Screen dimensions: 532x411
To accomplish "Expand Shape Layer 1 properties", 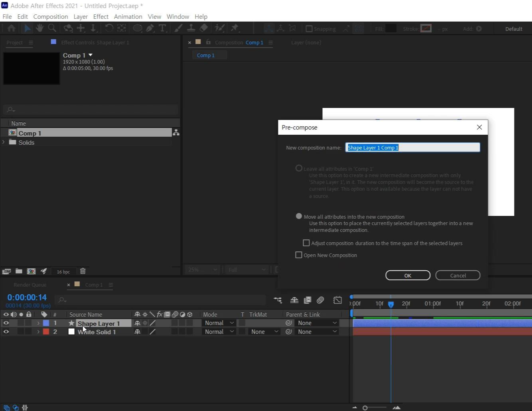I will [x=38, y=323].
